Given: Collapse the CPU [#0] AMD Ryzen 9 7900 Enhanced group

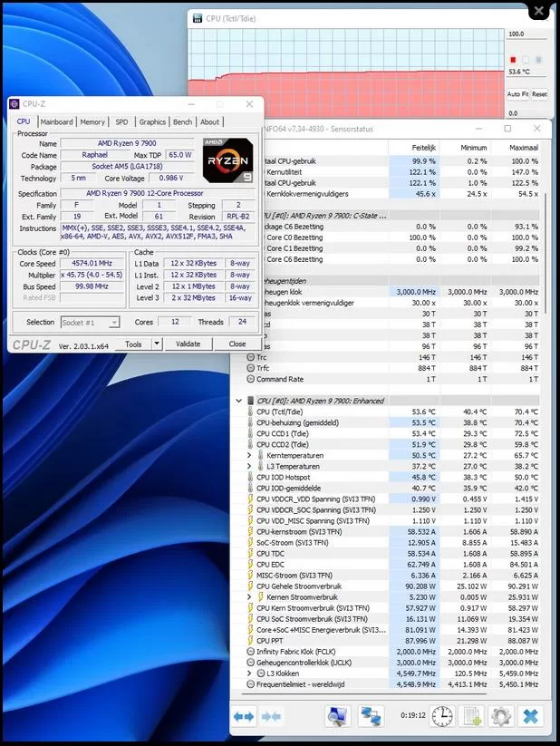Looking at the screenshot, I should coord(239,401).
